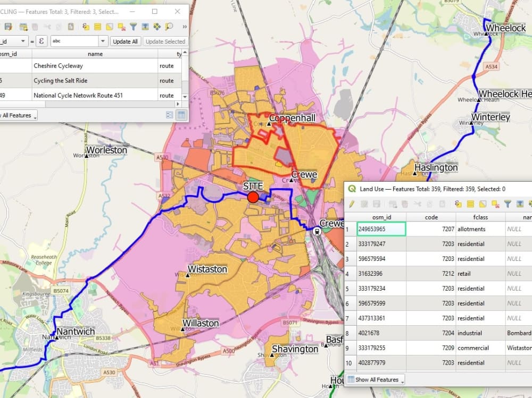Open filter options in Land Use toolbar
532x398 pixels.
pyautogui.click(x=508, y=204)
